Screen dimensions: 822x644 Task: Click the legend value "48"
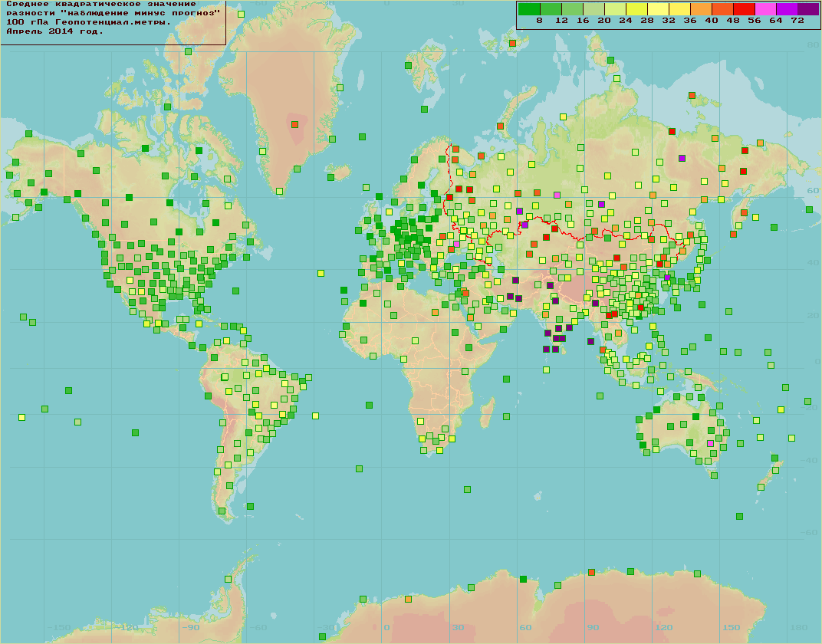(733, 21)
